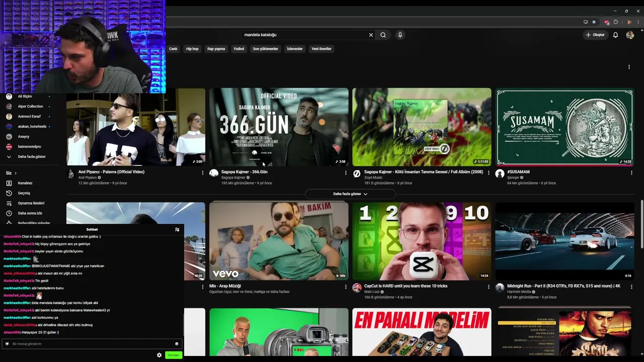Open more options for Anıl Piyancı - Palavra video
Screen dimensions: 644x362
[x=203, y=172]
